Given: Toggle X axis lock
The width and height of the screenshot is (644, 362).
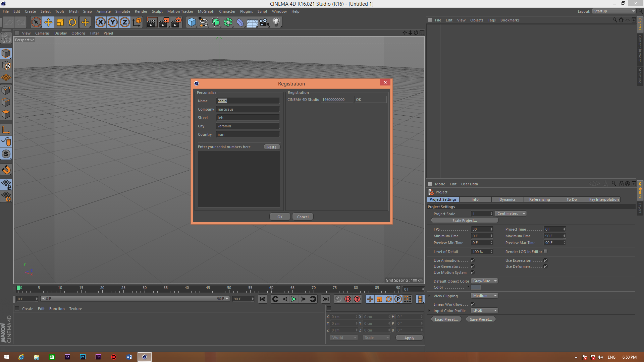Looking at the screenshot, I should point(100,22).
